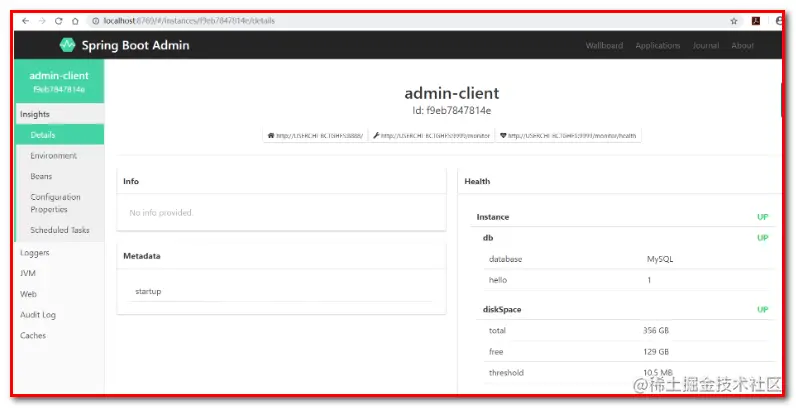Click the Info panel header

(x=281, y=181)
